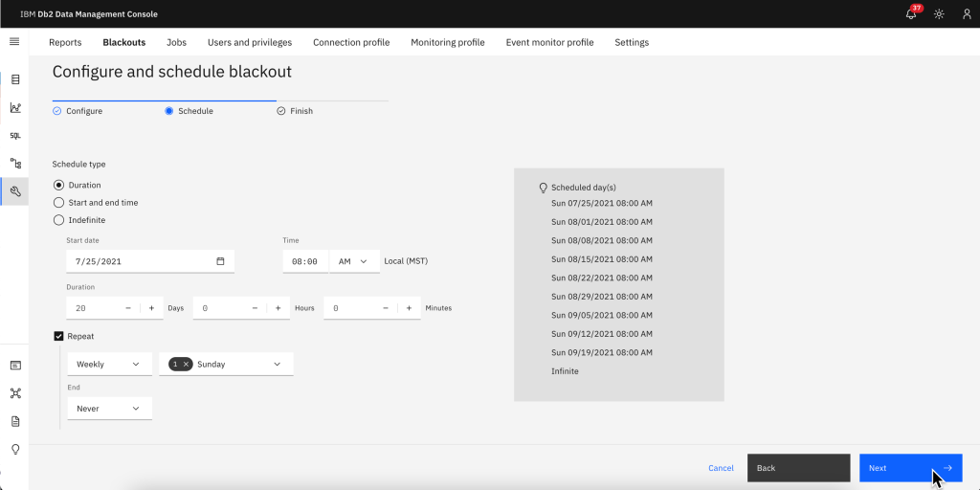
Task: Select the Duration radio button
Action: (x=59, y=186)
